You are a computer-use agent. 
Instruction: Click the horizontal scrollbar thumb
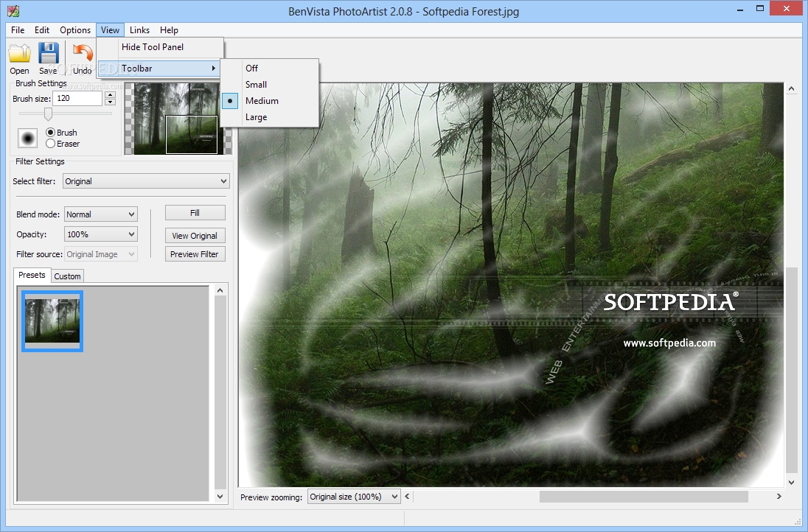pos(644,497)
